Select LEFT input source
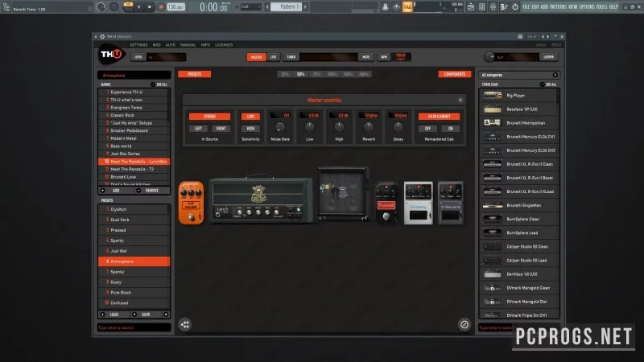The width and height of the screenshot is (644, 362). [x=198, y=129]
